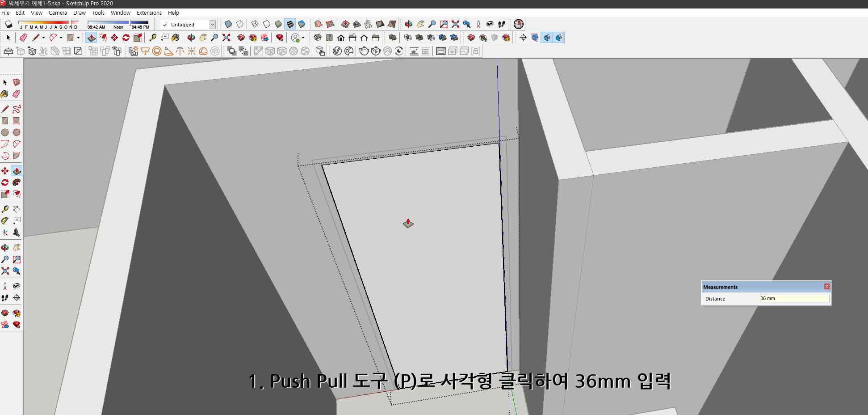Select the Zoom Window tool in left toolbar
The image size is (868, 415).
pos(17,259)
